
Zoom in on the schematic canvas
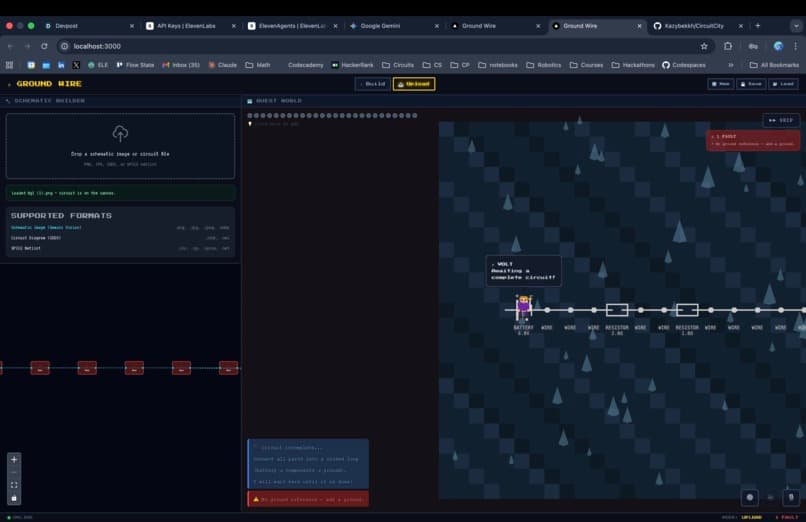point(14,459)
